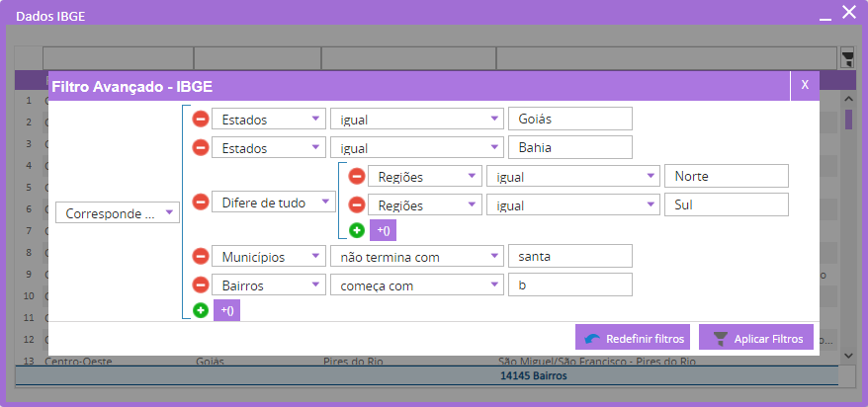This screenshot has width=868, height=407.
Task: Open the Difere de tudo dropdown
Action: coord(273,203)
